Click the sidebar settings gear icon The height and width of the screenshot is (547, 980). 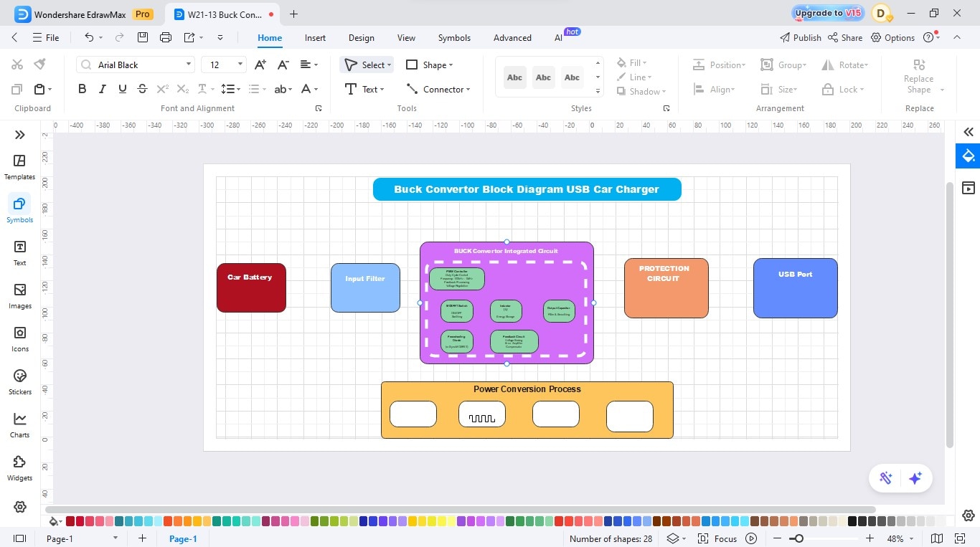coord(19,507)
